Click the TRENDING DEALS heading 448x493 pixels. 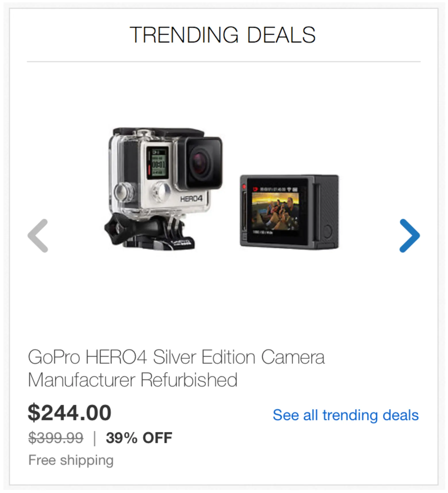click(223, 35)
